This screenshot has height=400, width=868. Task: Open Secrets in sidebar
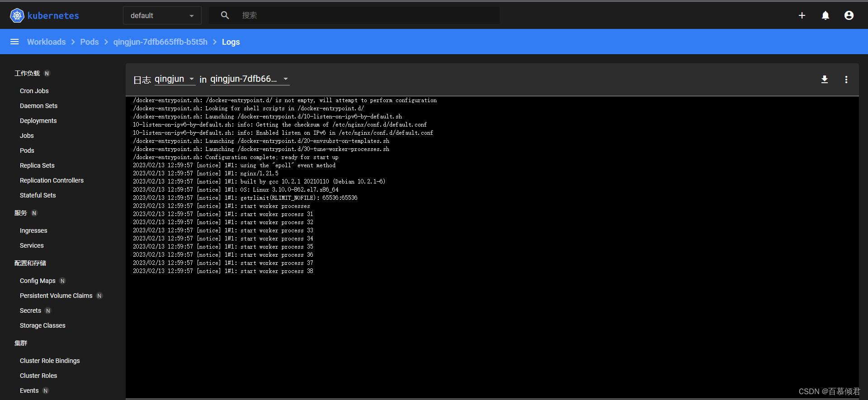(30, 311)
